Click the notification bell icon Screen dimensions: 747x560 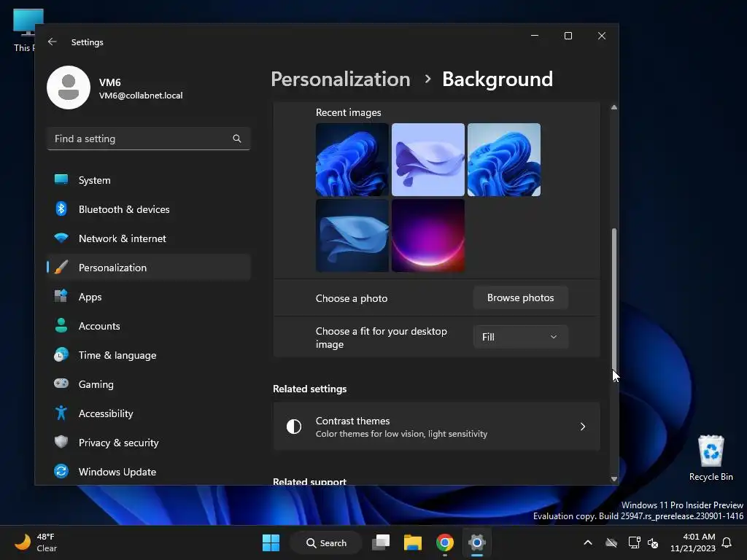[727, 542]
